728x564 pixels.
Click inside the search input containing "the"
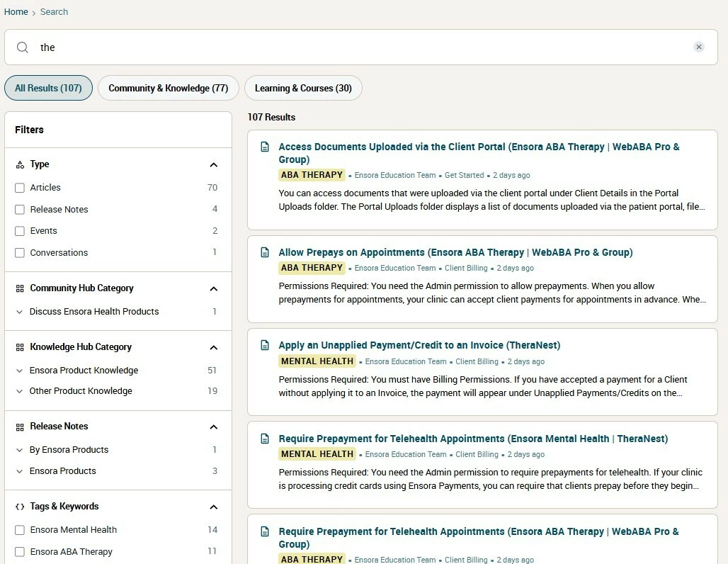point(362,47)
